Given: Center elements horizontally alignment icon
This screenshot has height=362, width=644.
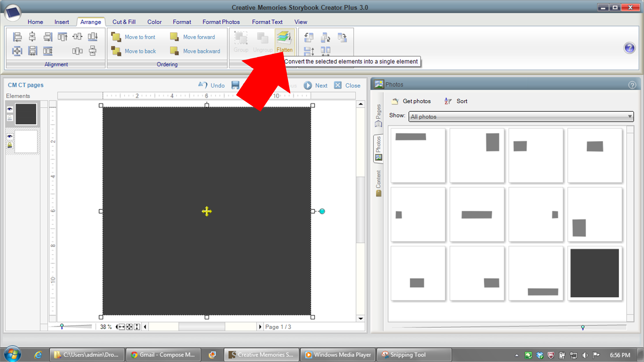Looking at the screenshot, I should (32, 37).
